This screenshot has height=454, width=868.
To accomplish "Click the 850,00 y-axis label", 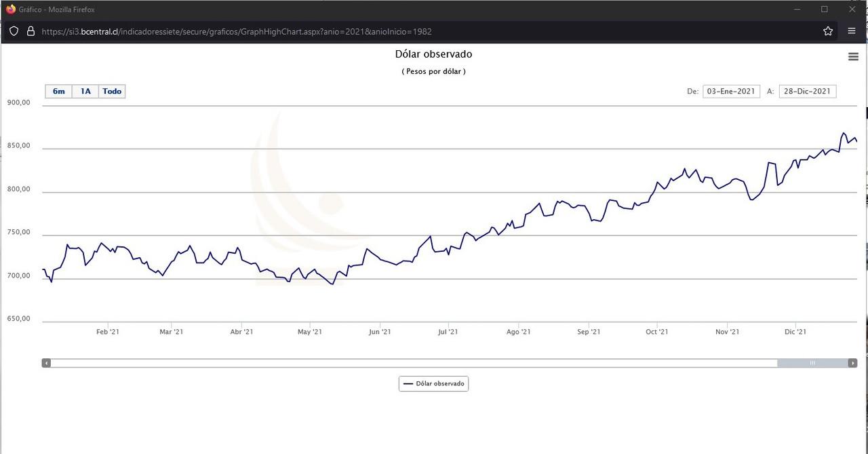I will coord(19,146).
